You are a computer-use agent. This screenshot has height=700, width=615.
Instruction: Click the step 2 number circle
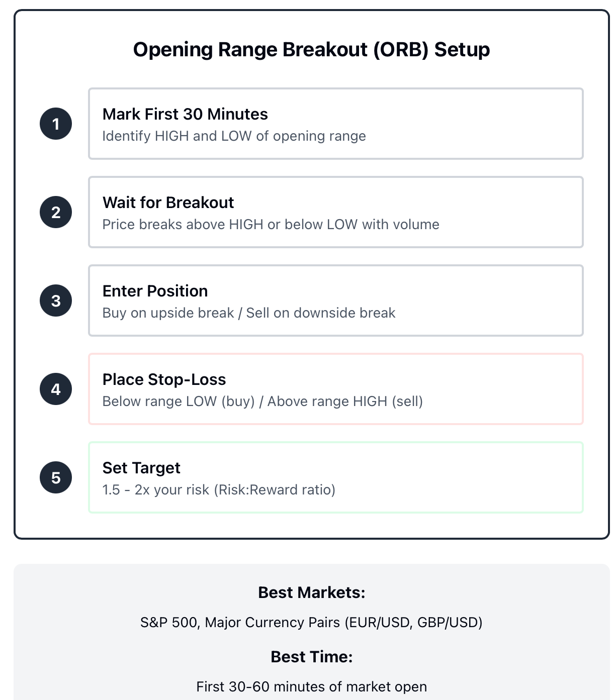click(x=56, y=212)
